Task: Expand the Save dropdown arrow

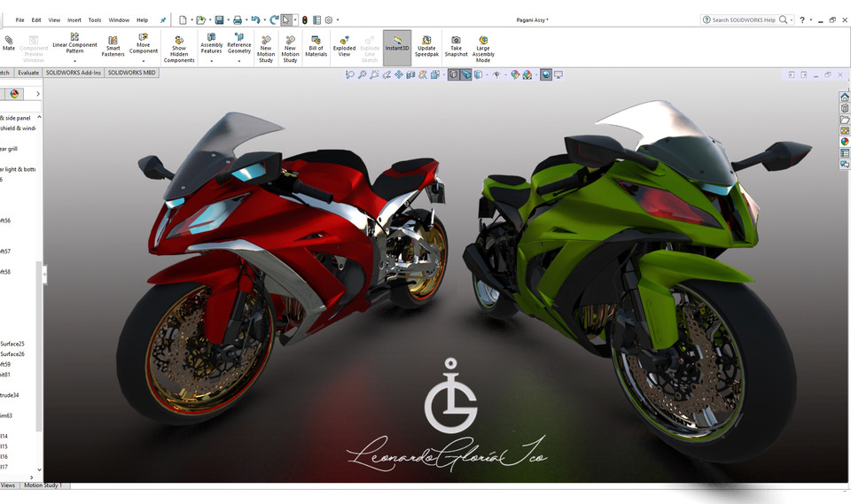Action: (x=228, y=20)
